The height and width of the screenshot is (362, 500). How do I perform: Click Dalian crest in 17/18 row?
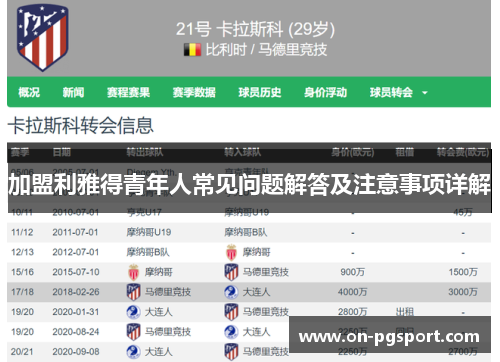coord(231,292)
